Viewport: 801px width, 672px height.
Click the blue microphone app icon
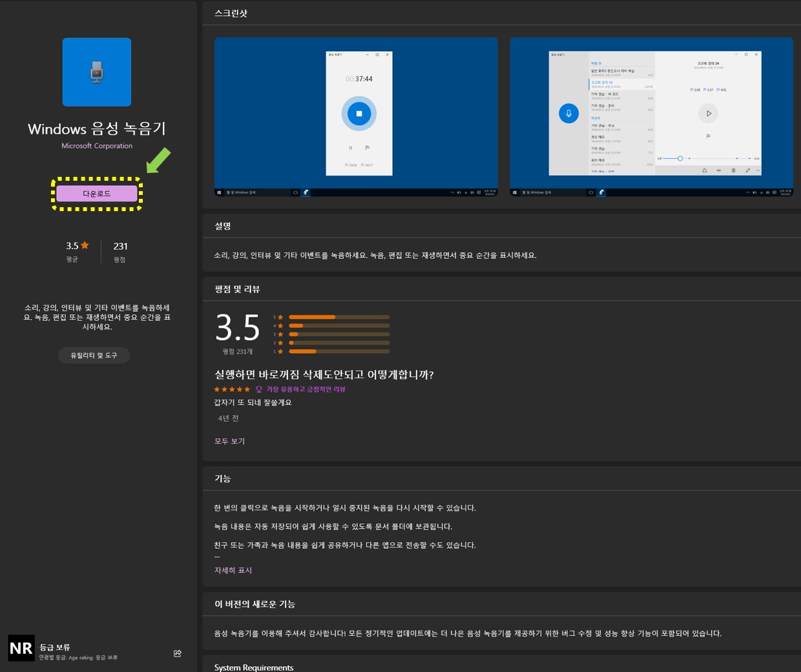pos(96,72)
